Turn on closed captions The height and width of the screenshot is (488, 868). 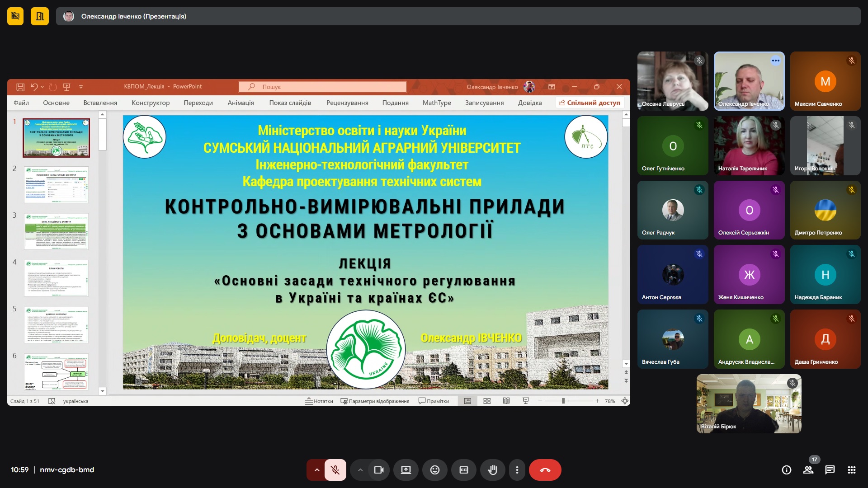463,470
